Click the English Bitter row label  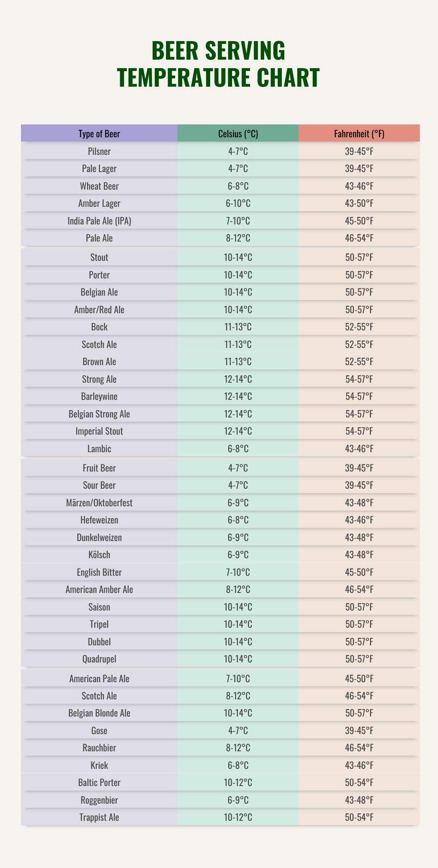coord(99,572)
